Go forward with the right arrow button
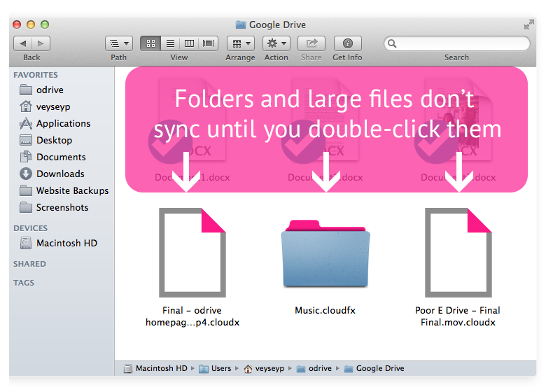This screenshot has width=546, height=392. pyautogui.click(x=41, y=43)
